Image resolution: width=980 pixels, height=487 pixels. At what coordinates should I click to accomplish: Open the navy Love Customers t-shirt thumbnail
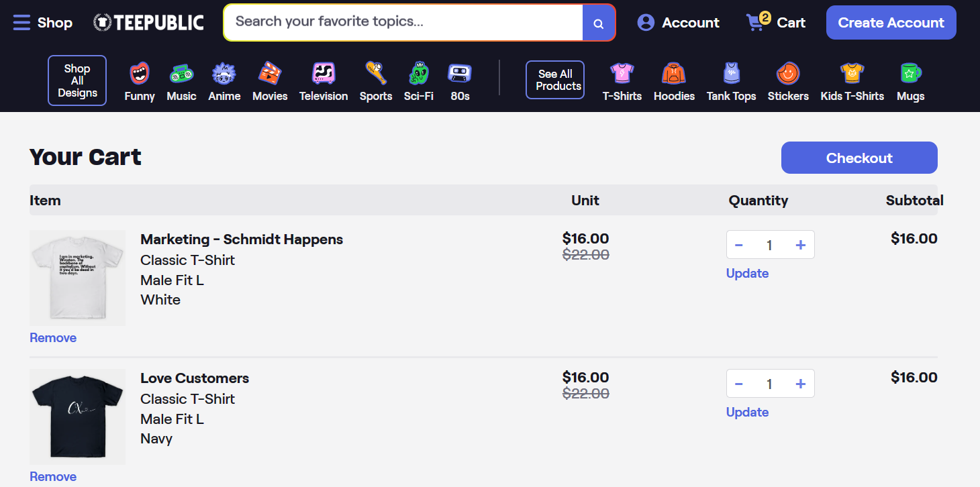click(77, 417)
